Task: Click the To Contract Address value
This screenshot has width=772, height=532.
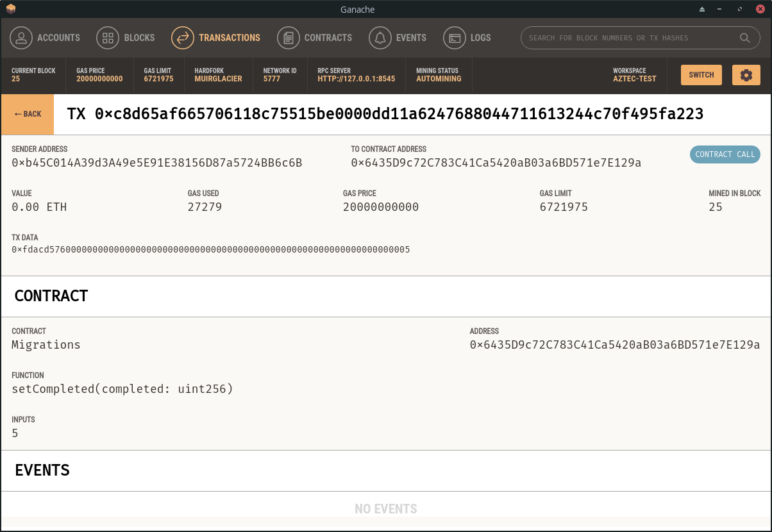Action: coord(496,163)
